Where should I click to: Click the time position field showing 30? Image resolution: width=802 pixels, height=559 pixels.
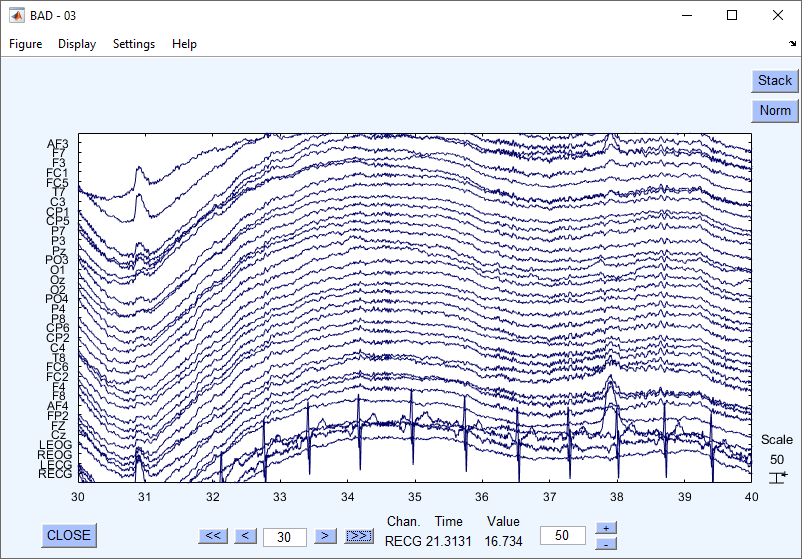coord(285,537)
